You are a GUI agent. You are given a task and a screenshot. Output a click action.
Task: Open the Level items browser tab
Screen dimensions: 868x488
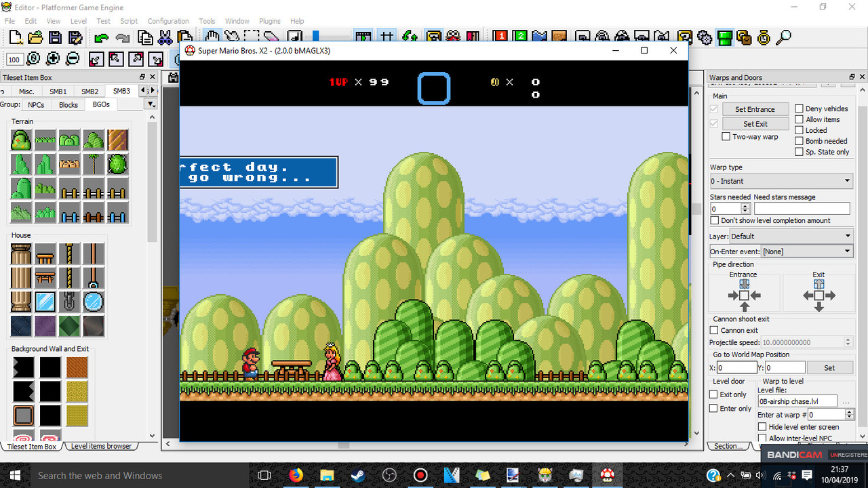(102, 446)
